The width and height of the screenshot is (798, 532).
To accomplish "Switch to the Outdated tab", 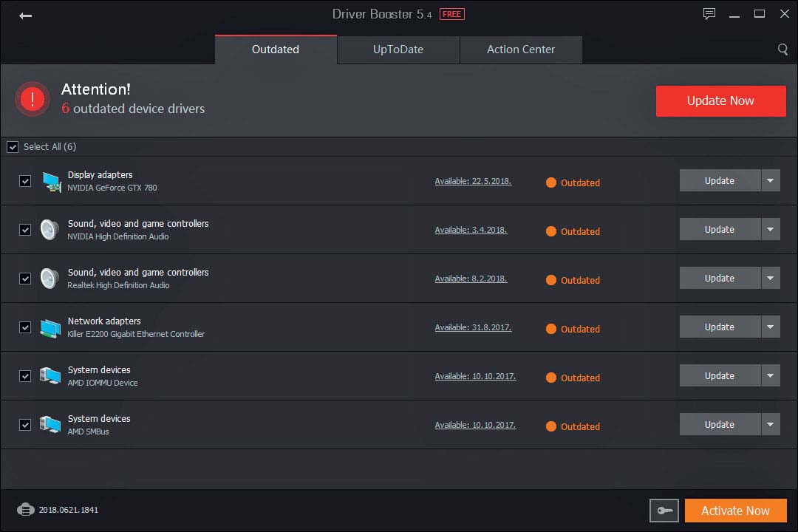I will click(276, 50).
